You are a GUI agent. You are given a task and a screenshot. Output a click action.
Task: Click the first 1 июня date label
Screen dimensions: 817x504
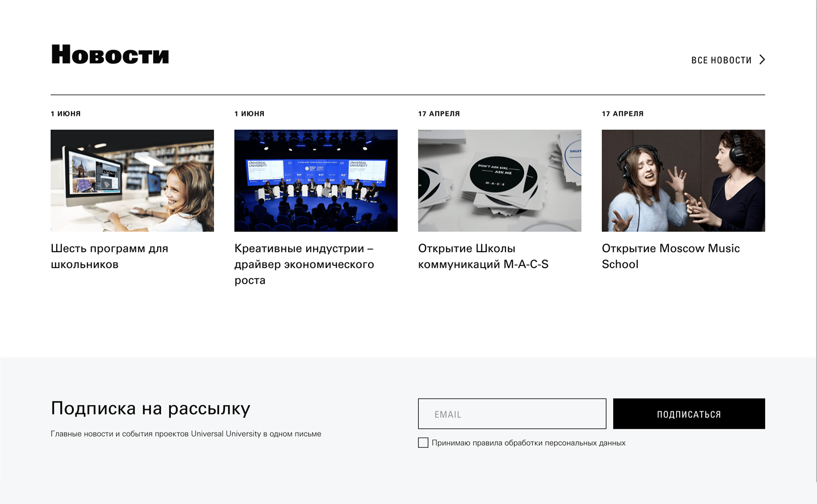click(66, 114)
